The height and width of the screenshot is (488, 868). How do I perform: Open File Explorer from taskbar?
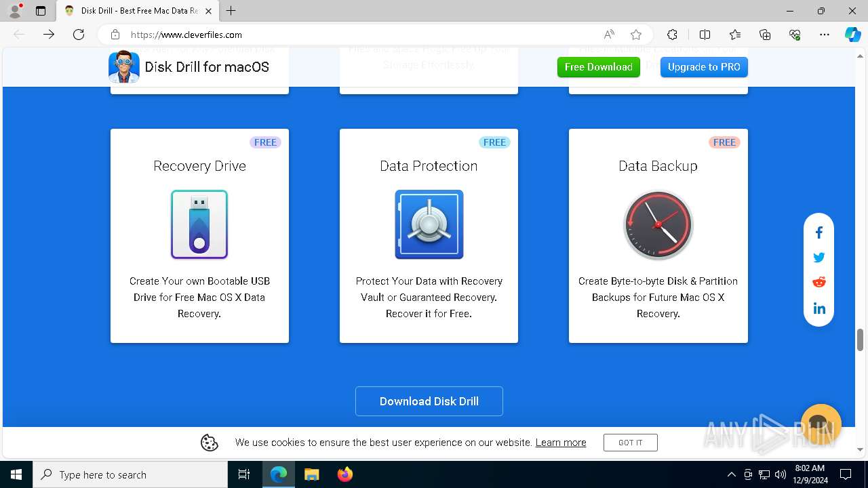click(x=311, y=474)
